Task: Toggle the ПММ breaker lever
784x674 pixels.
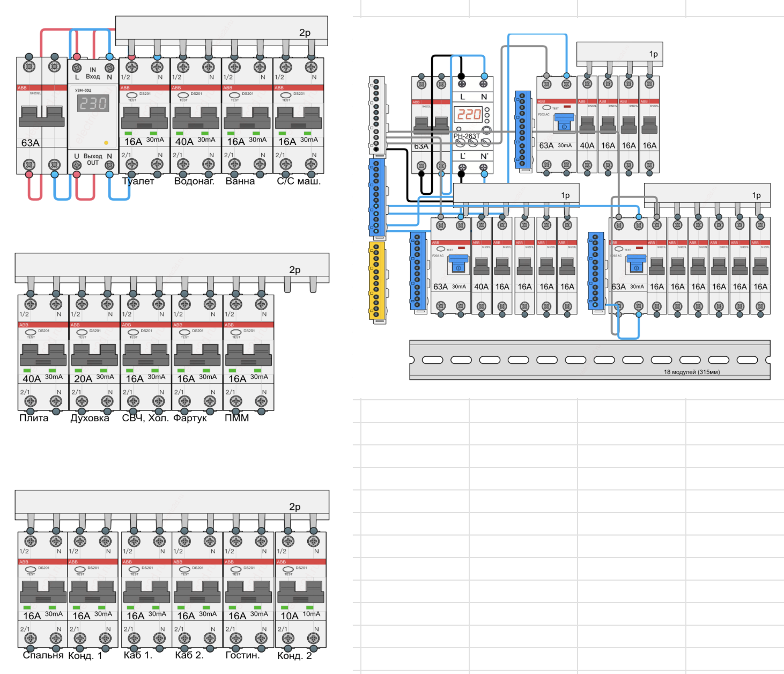Action: pos(248,355)
